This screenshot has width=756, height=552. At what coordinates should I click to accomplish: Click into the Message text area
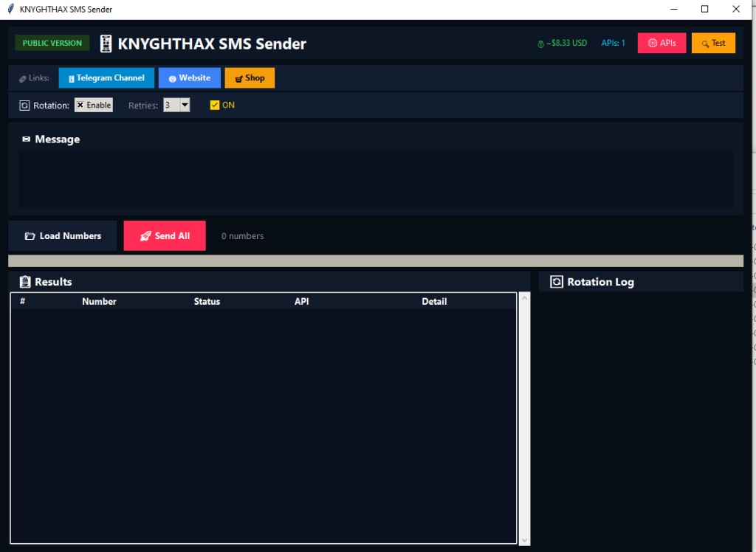[x=376, y=179]
